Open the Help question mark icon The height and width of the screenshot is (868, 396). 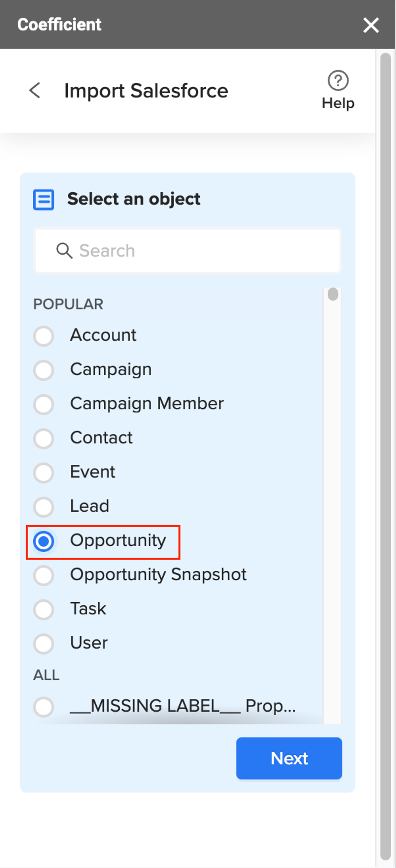coord(338,80)
